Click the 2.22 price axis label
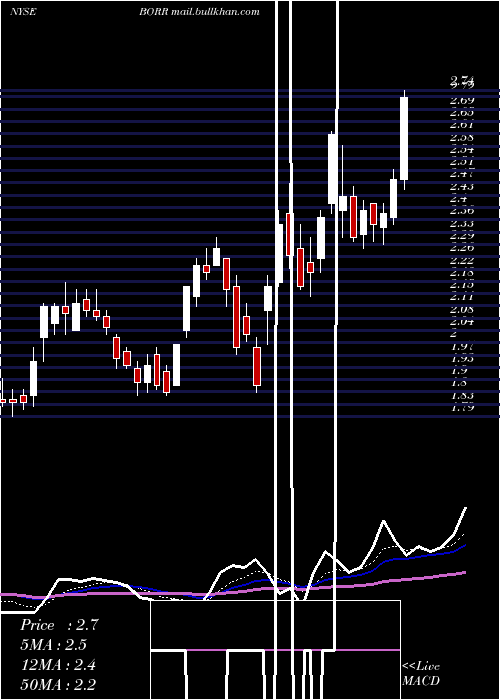This screenshot has width=500, height=700. 462,260
